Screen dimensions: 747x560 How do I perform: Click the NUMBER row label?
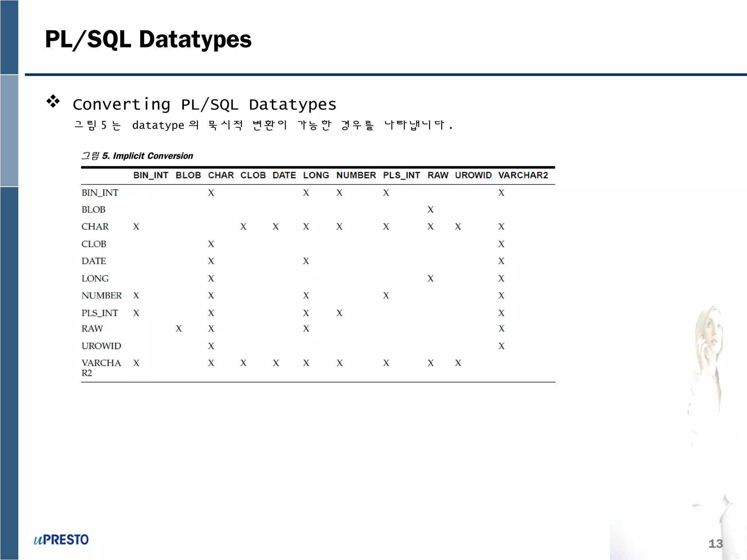102,296
